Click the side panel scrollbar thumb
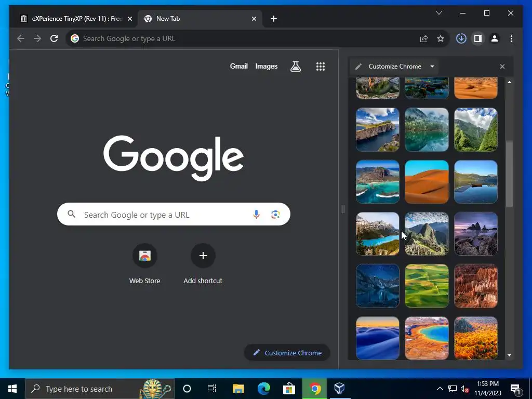 coord(509,174)
